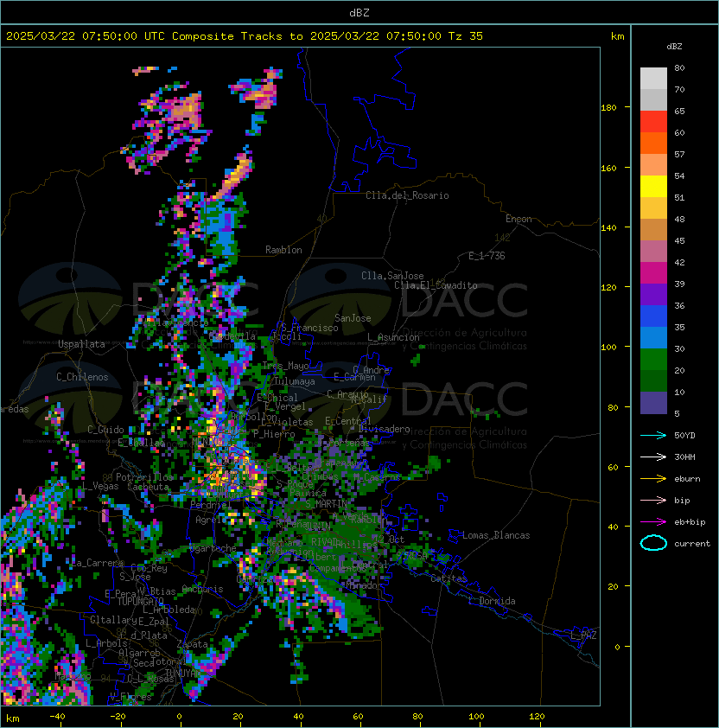
Task: Click the 'Lomas_Blancas' place label
Action: (x=496, y=535)
